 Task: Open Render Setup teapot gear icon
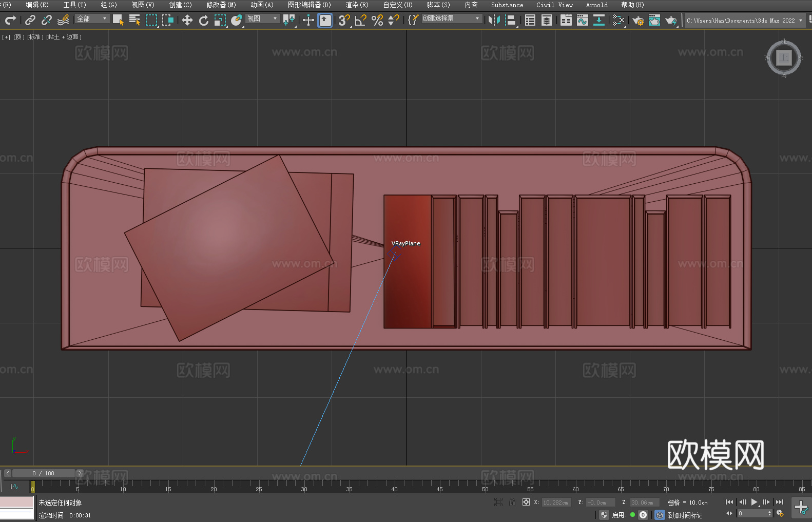point(638,20)
